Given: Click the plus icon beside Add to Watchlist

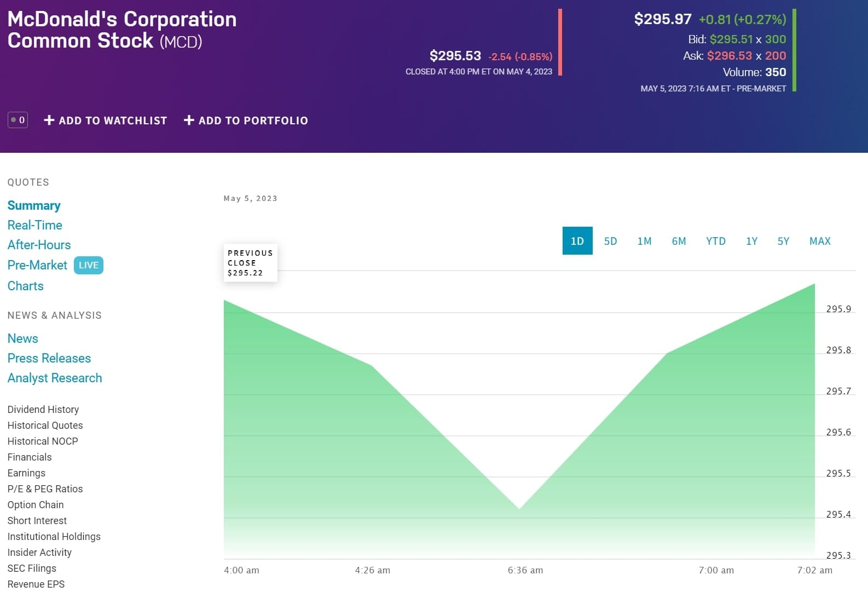Looking at the screenshot, I should [x=49, y=120].
